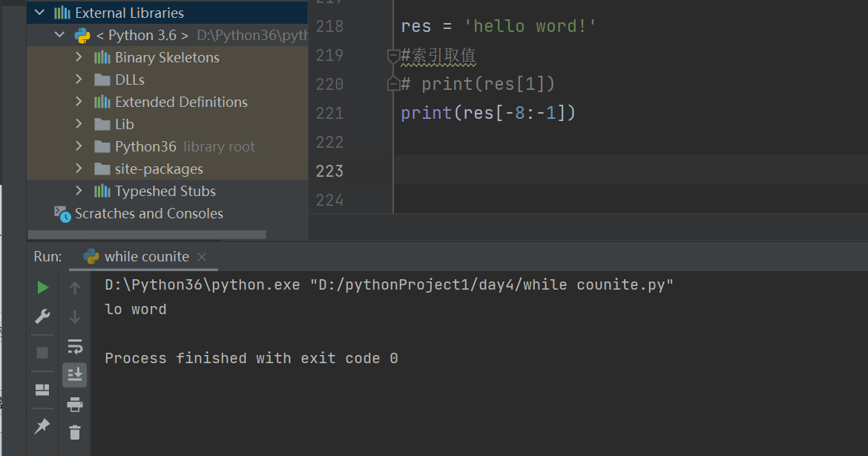Viewport: 868px width, 456px height.
Task: Close the 'while counite' run tab
Action: coord(203,257)
